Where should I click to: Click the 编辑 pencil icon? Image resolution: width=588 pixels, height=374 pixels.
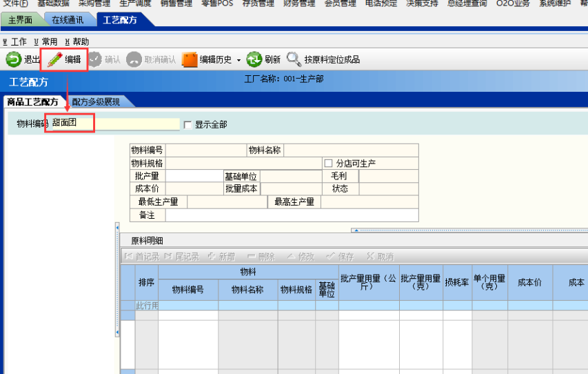point(54,59)
